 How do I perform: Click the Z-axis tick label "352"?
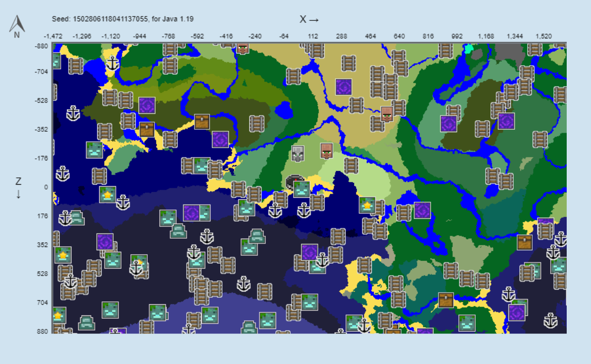[42, 245]
